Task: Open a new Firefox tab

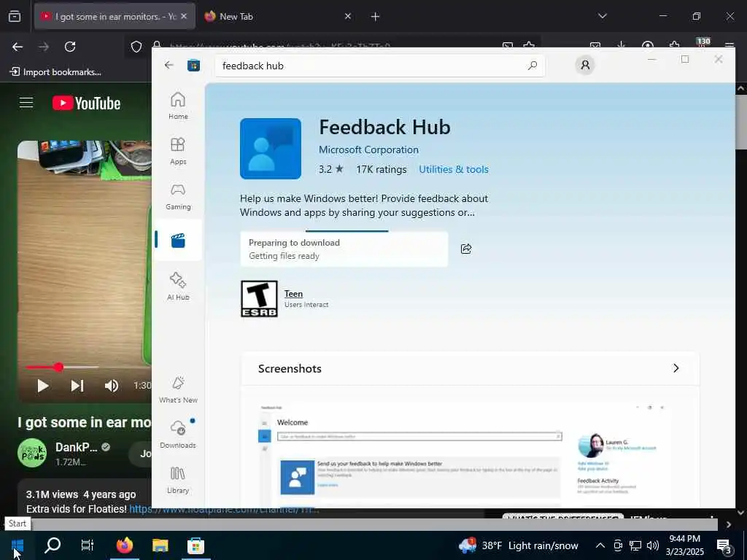Action: 376,17
